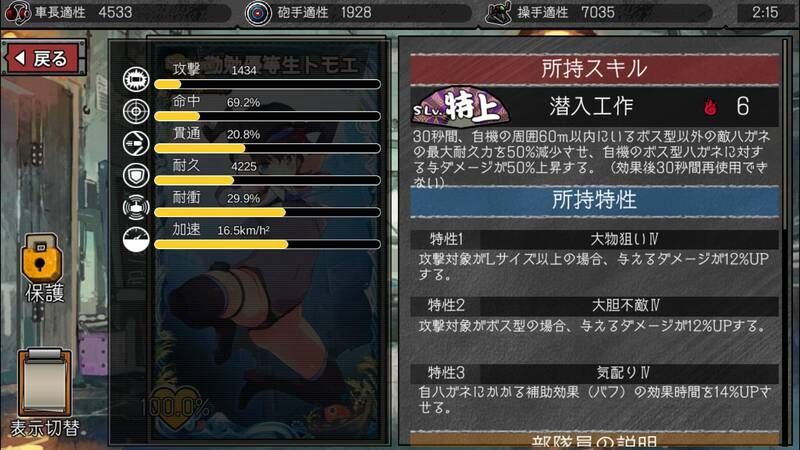This screenshot has width=800, height=450.
Task: Click the 100.0% heart affection indicator
Action: pos(174,407)
